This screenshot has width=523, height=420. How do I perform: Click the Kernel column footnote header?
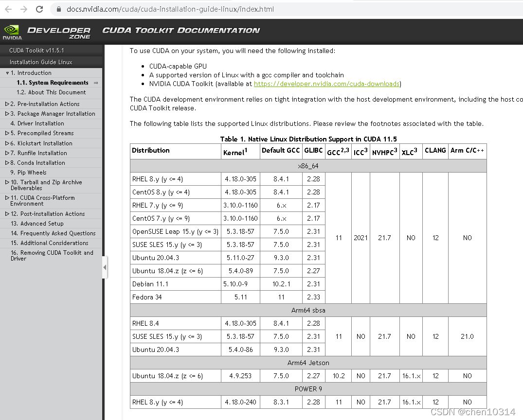[x=240, y=152]
